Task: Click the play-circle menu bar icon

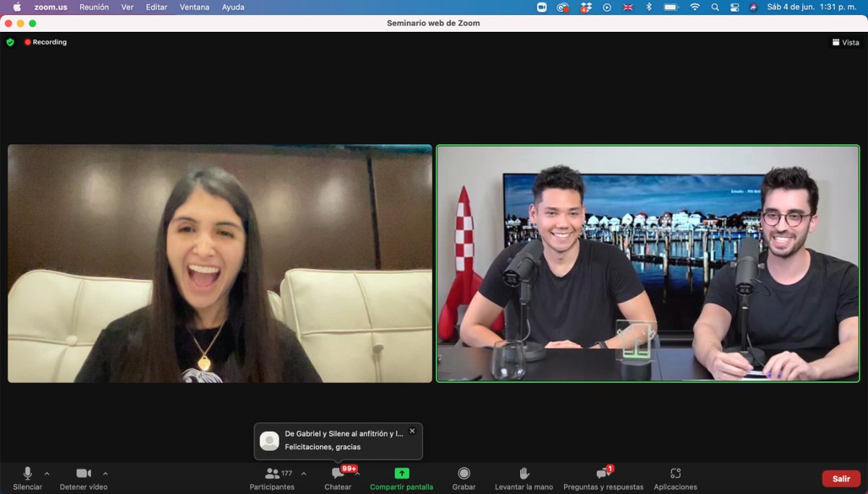Action: point(607,7)
